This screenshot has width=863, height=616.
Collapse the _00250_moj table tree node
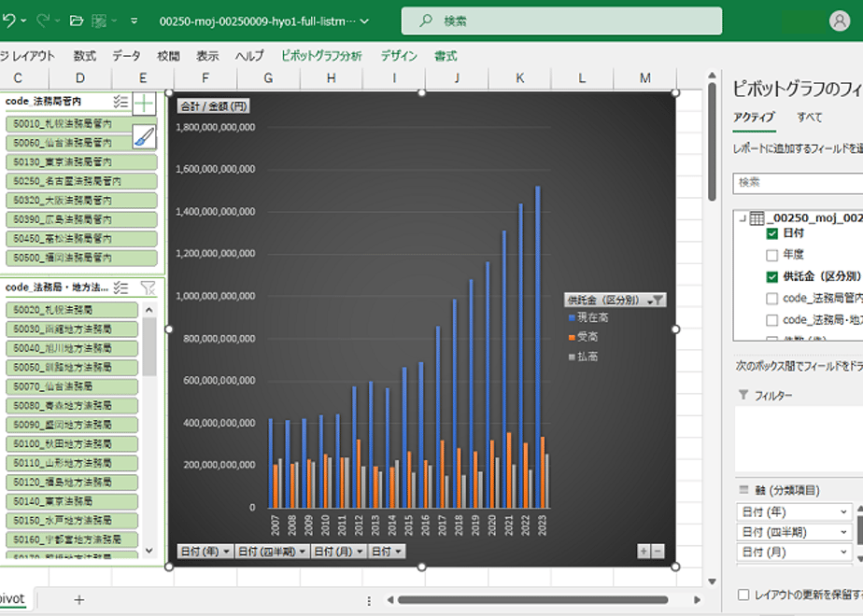click(743, 218)
